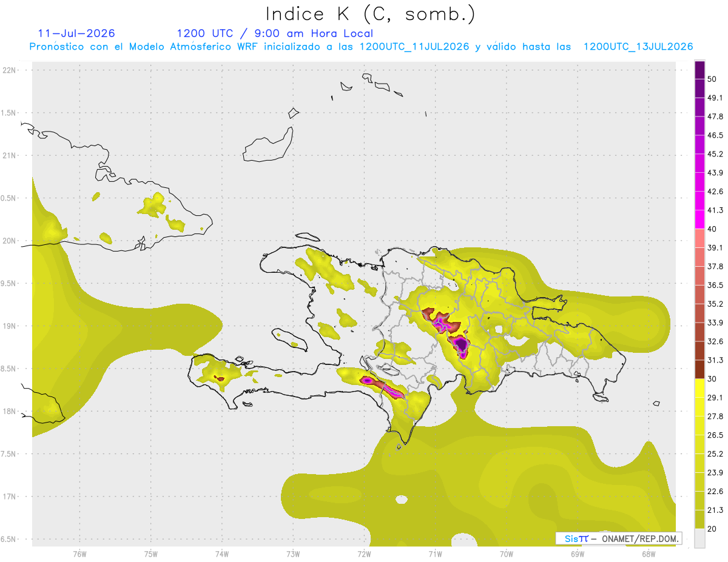The image size is (728, 562).
Task: Click the '18N' latitude label
Action: (x=9, y=411)
